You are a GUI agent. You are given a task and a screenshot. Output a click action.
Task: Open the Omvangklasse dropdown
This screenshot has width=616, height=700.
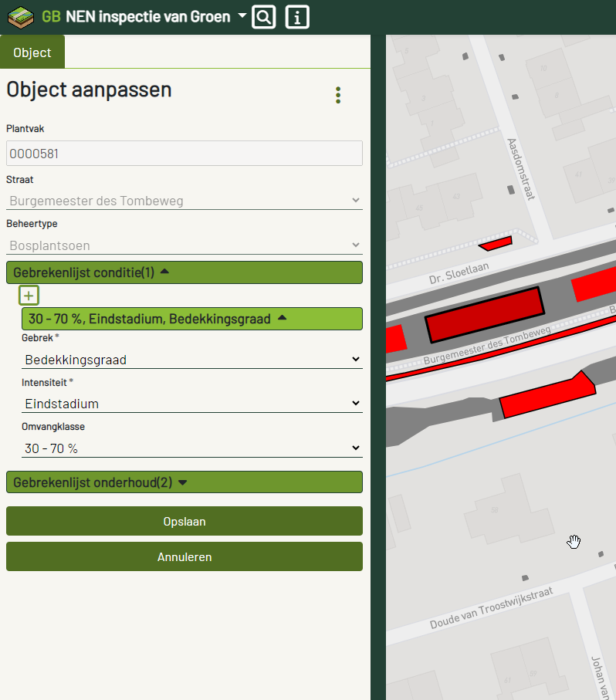[x=191, y=448]
